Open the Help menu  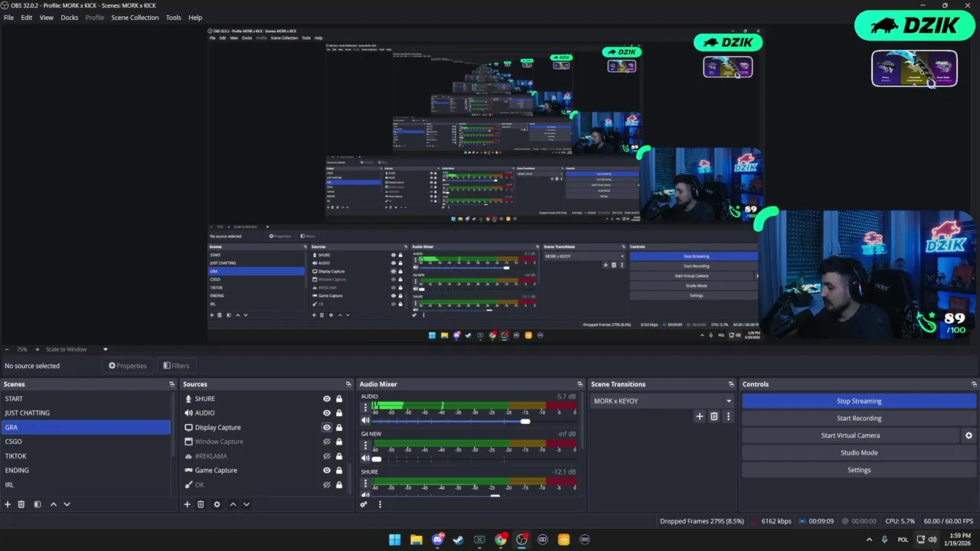[x=195, y=18]
